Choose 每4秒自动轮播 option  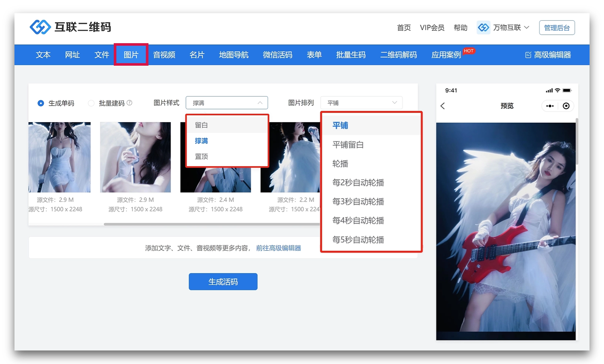371,221
